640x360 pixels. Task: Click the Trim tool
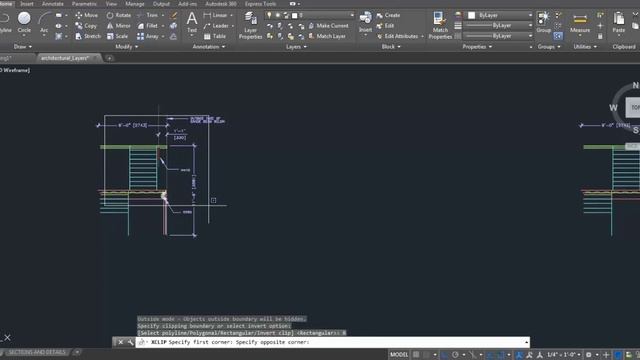148,15
